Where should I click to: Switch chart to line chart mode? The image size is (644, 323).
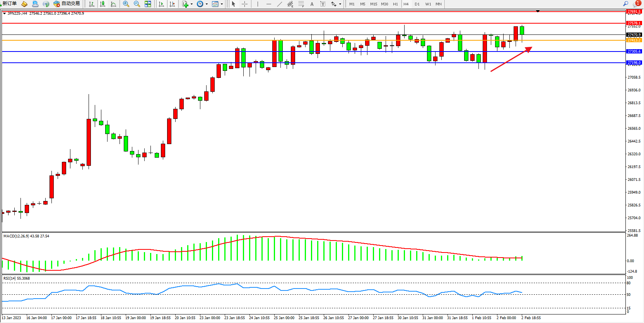click(x=113, y=4)
